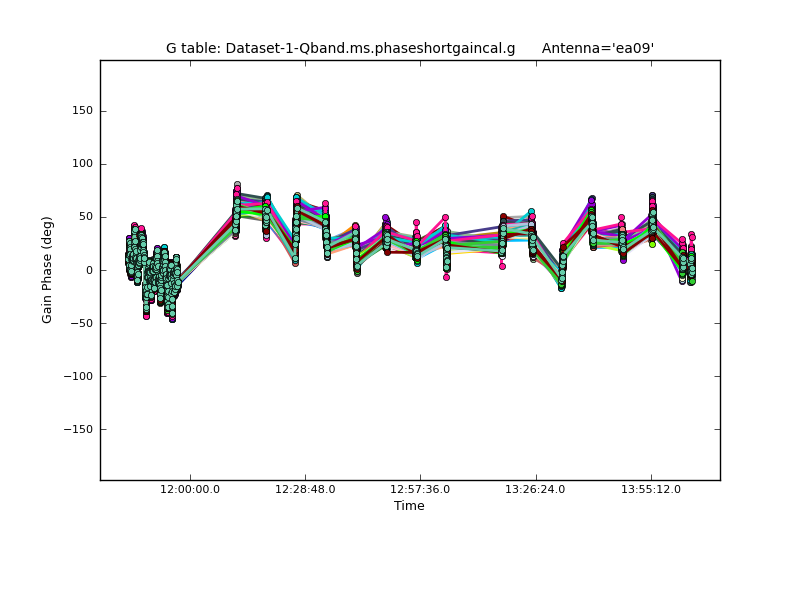Click the yellow-green data point near 13:55:12
Image resolution: width=800 pixels, height=600 pixels.
coord(652,244)
